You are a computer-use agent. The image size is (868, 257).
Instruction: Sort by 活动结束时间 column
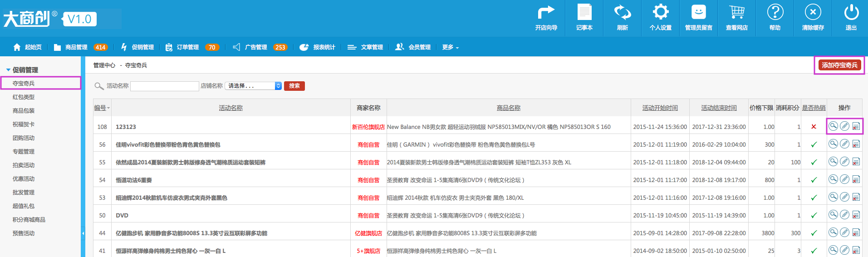(x=719, y=108)
